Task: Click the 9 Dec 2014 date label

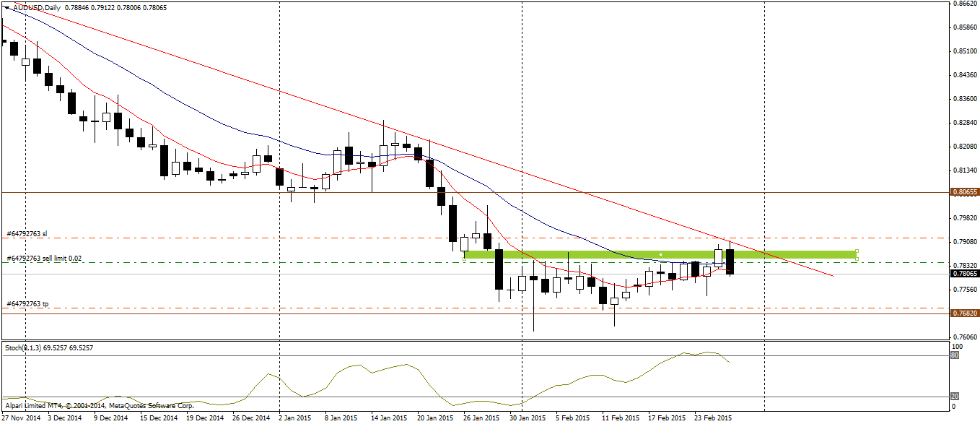Action: click(x=110, y=417)
